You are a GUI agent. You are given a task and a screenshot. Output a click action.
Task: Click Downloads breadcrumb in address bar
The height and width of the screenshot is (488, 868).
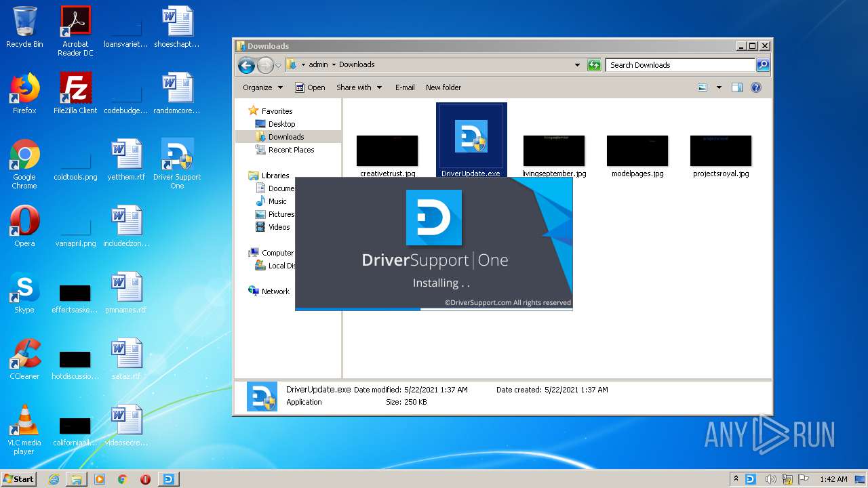[357, 65]
